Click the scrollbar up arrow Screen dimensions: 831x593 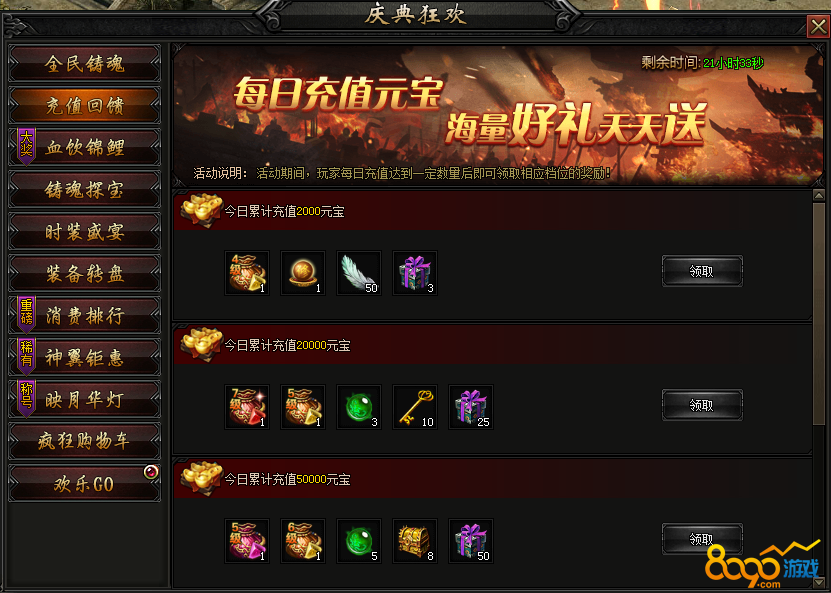[819, 195]
